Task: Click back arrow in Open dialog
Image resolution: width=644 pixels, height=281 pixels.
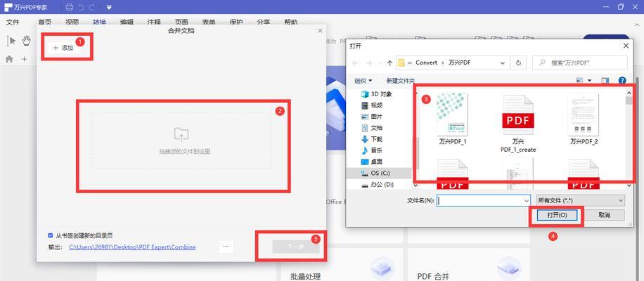Action: tap(355, 63)
